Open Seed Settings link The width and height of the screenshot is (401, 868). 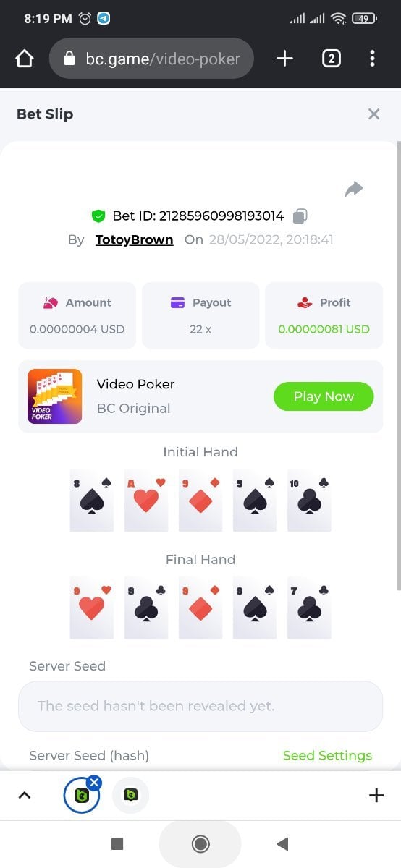pos(327,755)
